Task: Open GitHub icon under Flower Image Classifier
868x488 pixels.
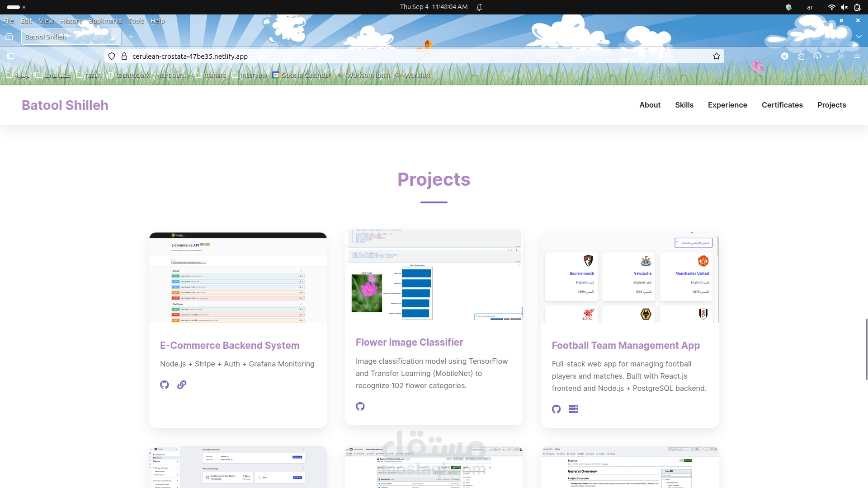Action: [360, 406]
